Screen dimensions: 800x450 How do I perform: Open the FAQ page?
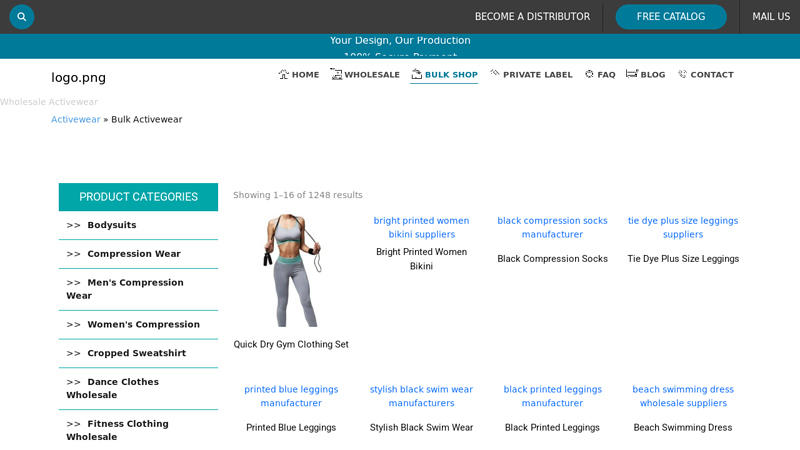click(x=606, y=74)
